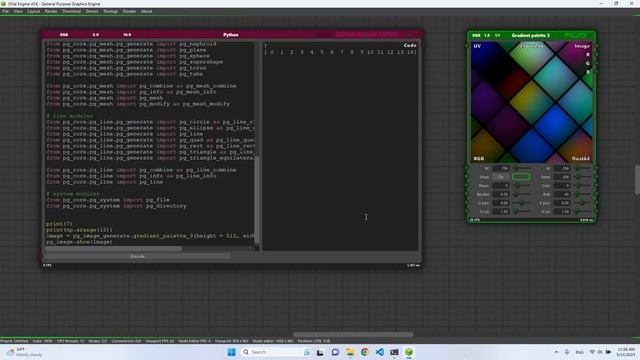Open the View menu
Screen dimensions: 640x360
pos(18,11)
